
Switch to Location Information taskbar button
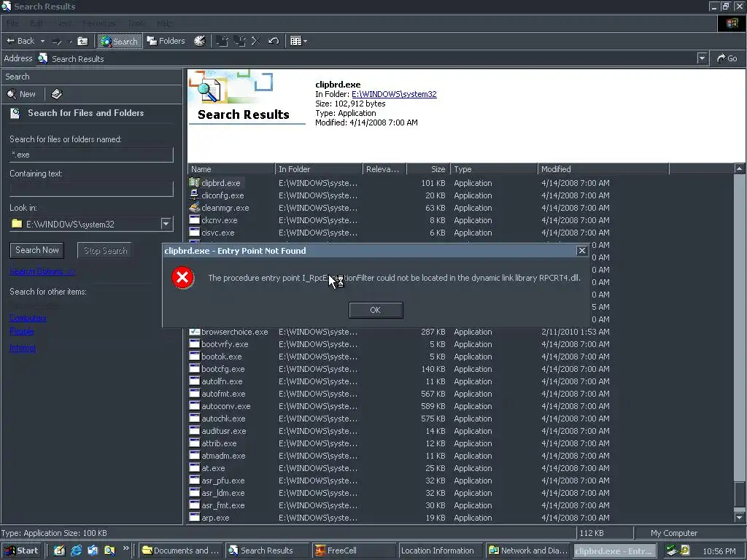pos(441,551)
